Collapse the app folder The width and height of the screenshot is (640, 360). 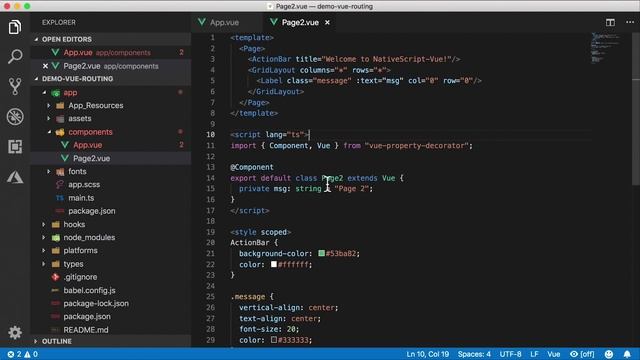(x=44, y=93)
